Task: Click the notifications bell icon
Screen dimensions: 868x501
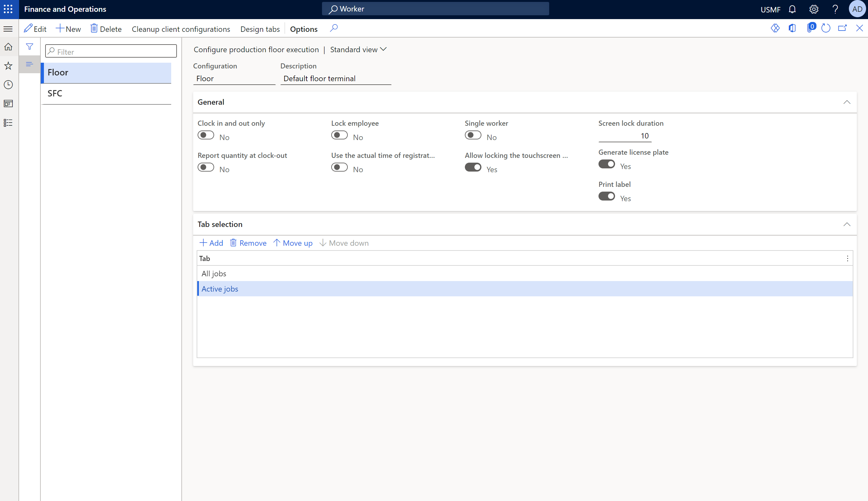Action: coord(792,9)
